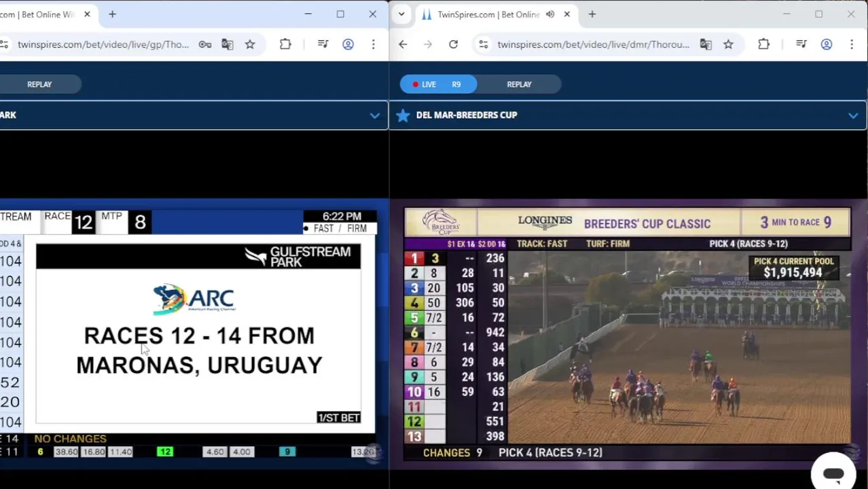Open tab search chevron in right window

(x=401, y=14)
